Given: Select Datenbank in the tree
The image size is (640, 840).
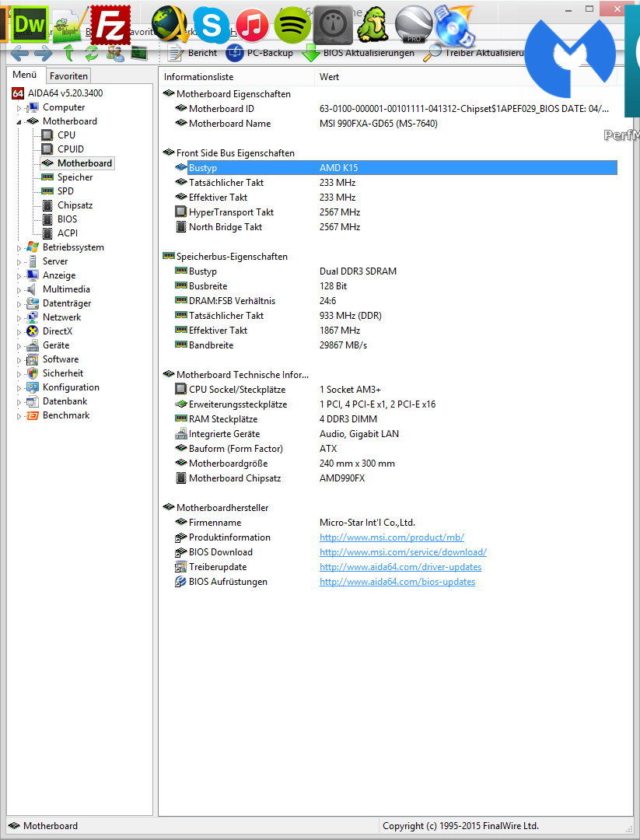Looking at the screenshot, I should [x=65, y=401].
